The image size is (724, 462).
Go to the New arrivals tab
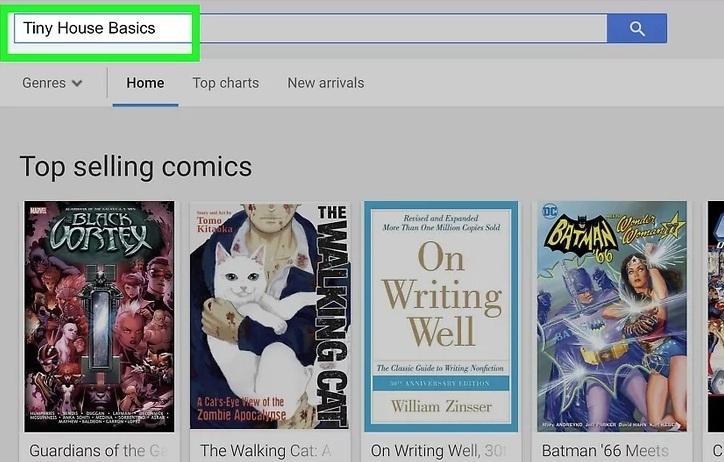pos(326,83)
